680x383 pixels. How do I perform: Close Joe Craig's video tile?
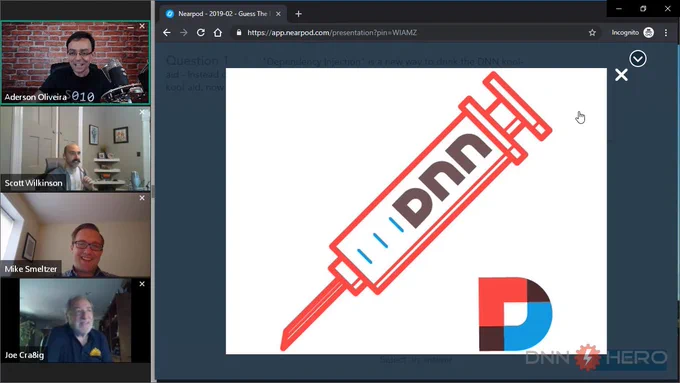click(142, 284)
